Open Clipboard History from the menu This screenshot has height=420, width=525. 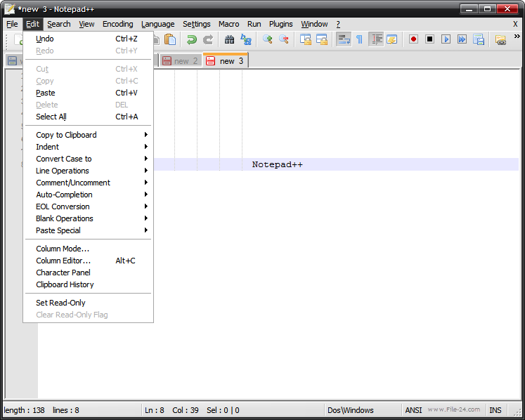click(88, 284)
